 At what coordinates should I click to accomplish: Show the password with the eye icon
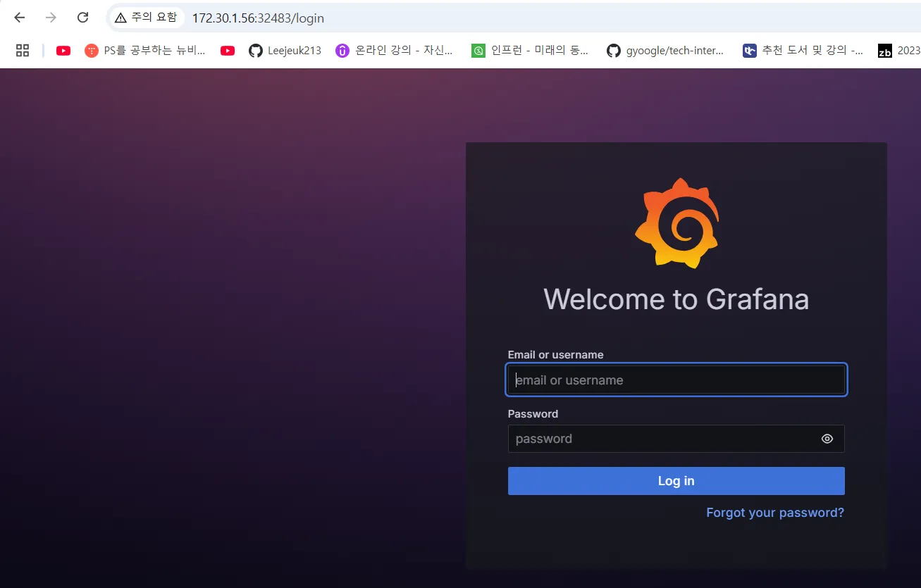pos(827,439)
